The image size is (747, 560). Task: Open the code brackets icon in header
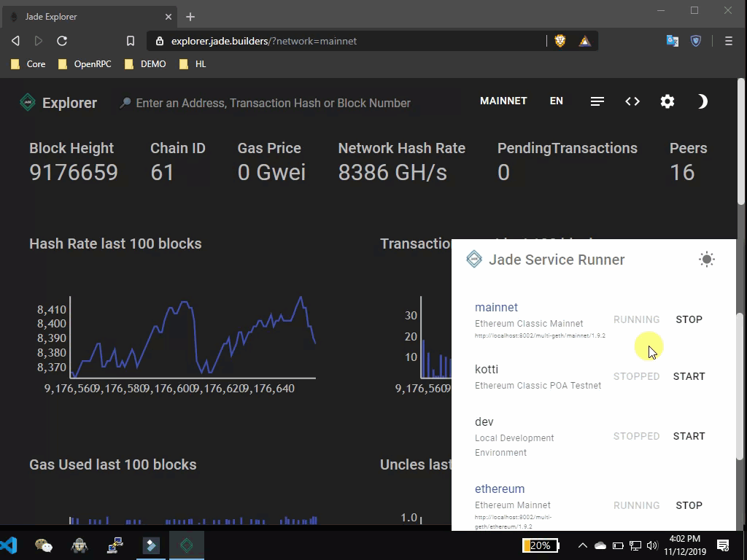point(632,101)
